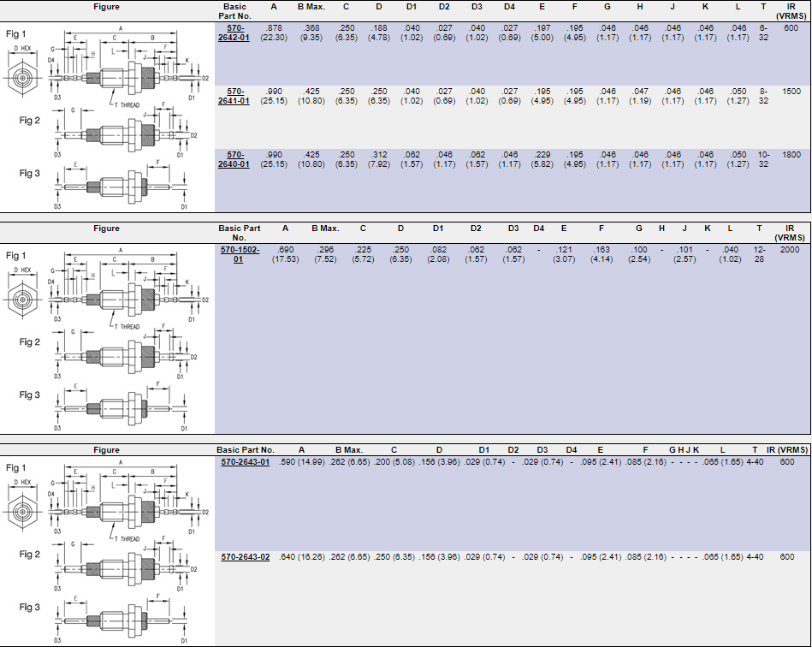This screenshot has width=812, height=647.
Task: Click Basic Part No. header in bottom table
Action: 246,449
